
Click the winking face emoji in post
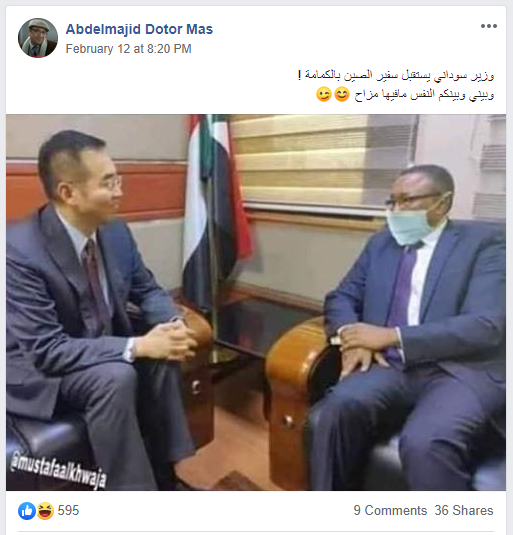[324, 95]
